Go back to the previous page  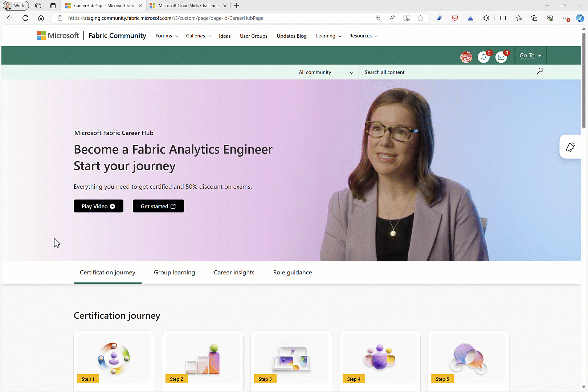[10, 18]
